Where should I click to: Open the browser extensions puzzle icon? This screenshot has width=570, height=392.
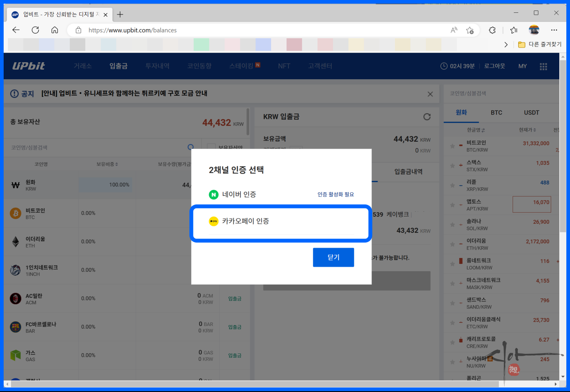[492, 30]
